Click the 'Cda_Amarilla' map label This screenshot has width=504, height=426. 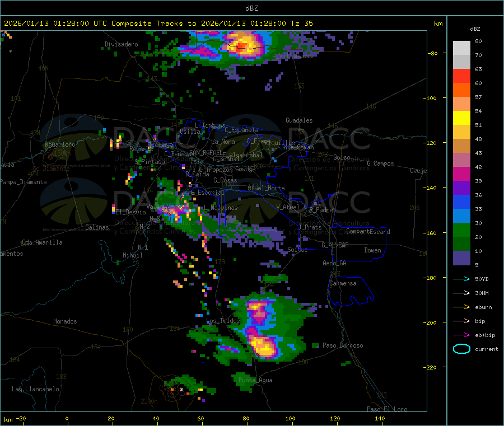pos(42,242)
